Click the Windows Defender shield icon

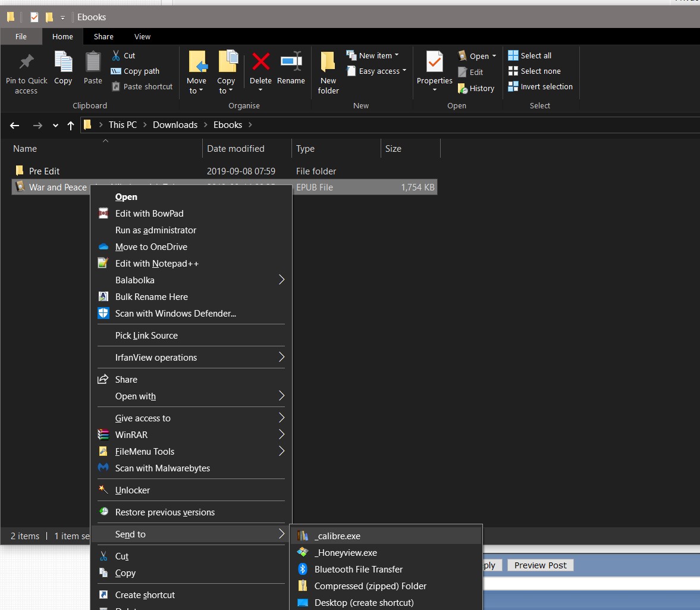pyautogui.click(x=103, y=313)
